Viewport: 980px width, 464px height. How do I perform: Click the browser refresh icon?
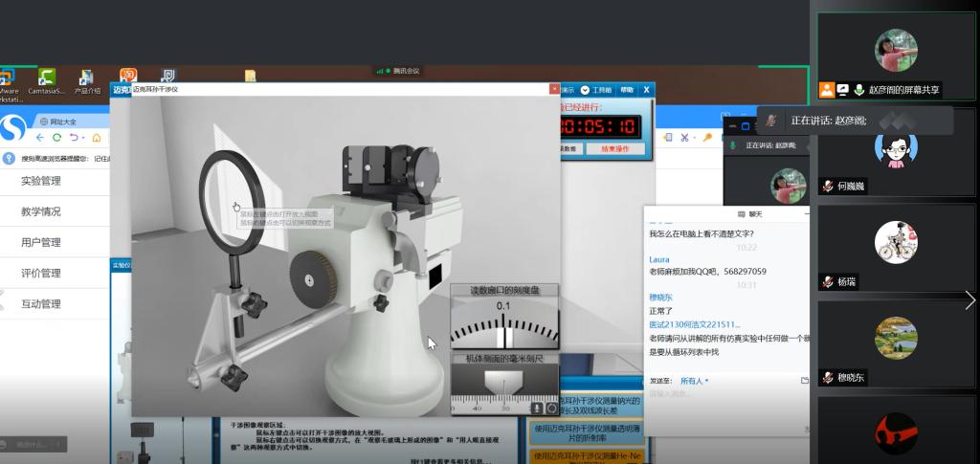pyautogui.click(x=57, y=138)
